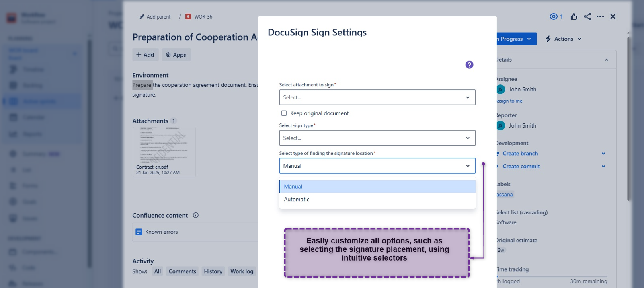Expand the Create commit chevron
644x288 pixels.
tap(603, 166)
